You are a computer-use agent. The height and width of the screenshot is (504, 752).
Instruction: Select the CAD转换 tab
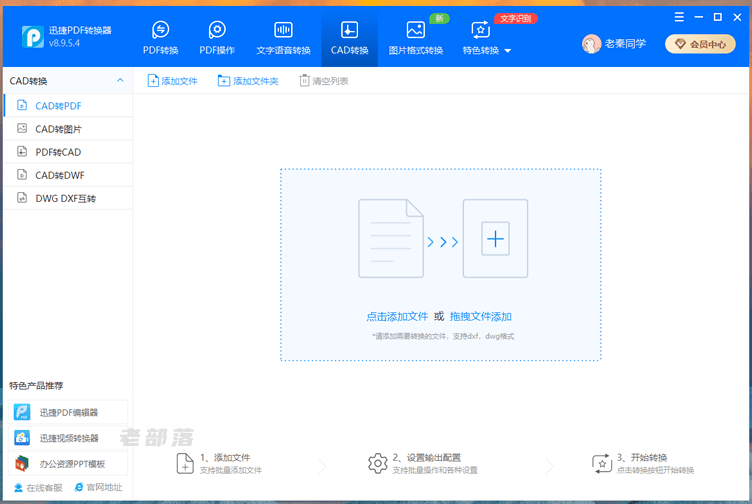(x=349, y=38)
